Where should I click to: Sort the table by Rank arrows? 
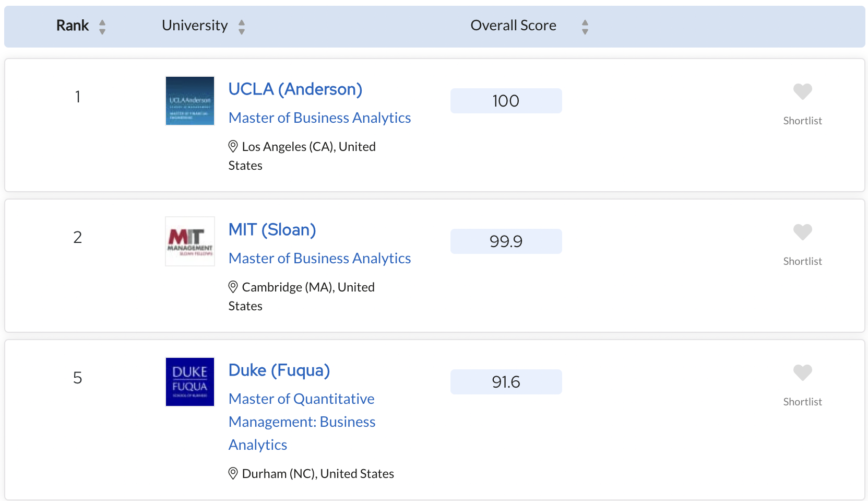(102, 27)
